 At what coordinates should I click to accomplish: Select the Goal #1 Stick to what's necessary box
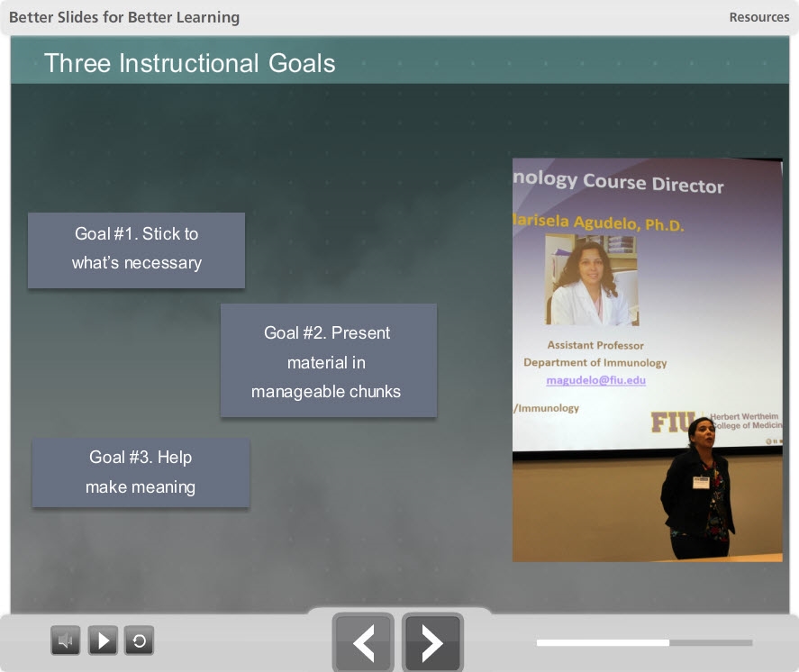[x=136, y=250]
